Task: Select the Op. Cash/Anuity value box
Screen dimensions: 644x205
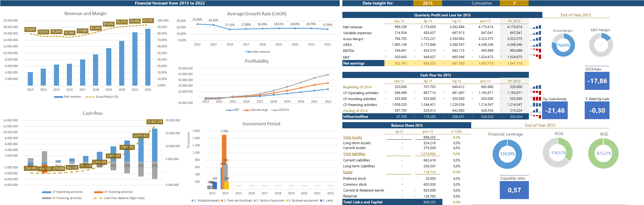Action: pos(555,111)
